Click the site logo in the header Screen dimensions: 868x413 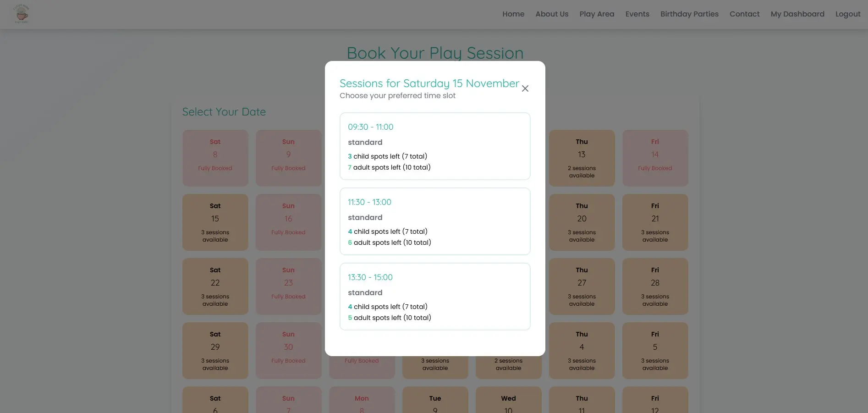point(20,14)
